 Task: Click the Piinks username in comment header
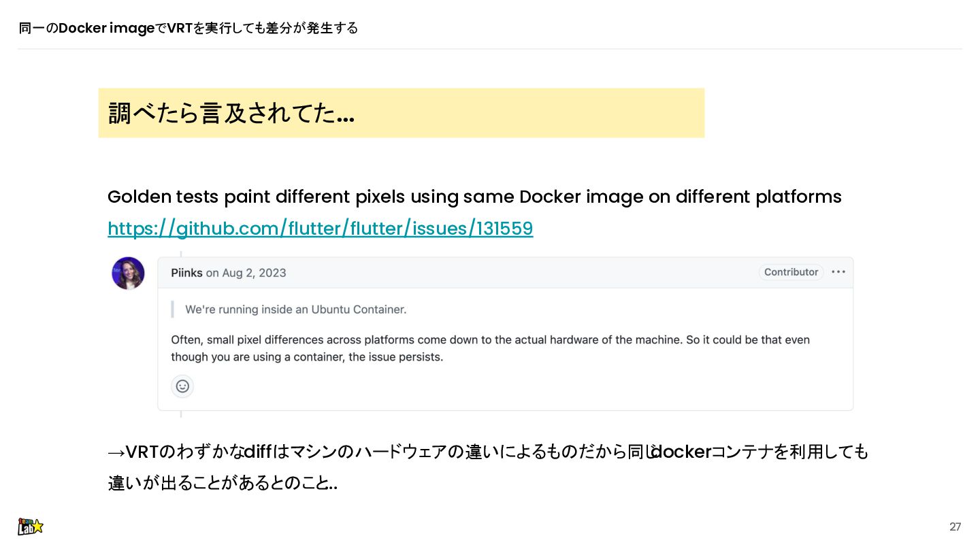point(186,273)
